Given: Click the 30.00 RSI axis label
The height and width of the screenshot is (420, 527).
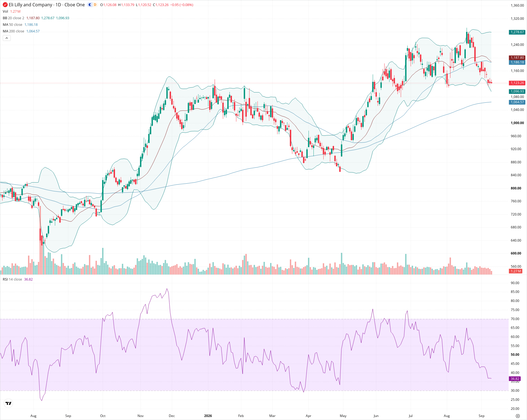Looking at the screenshot, I should tap(515, 391).
